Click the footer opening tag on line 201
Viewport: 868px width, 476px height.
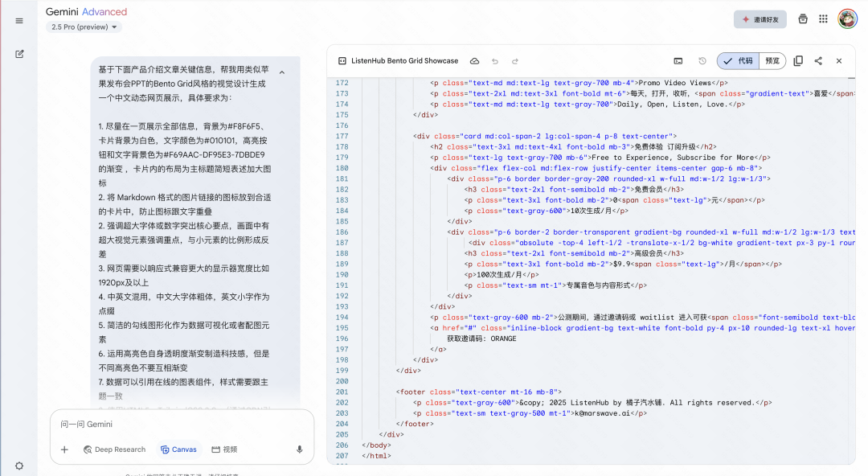[478, 392]
